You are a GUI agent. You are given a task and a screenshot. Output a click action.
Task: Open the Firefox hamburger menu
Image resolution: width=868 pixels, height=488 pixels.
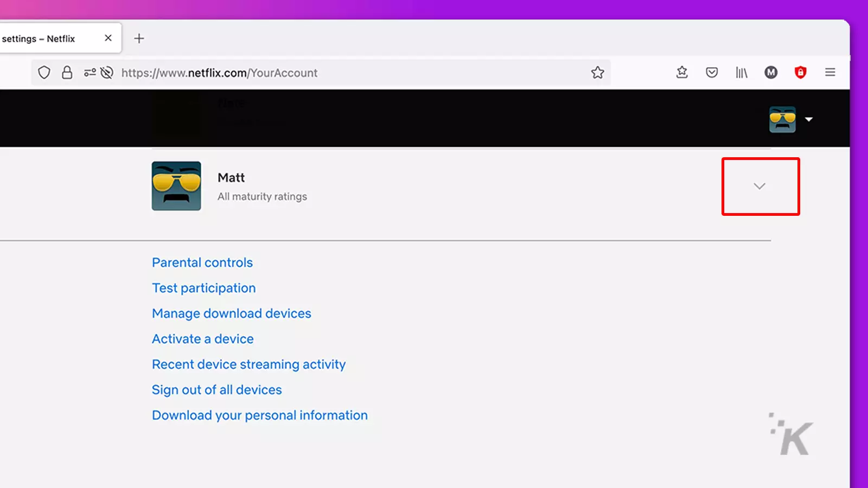(830, 72)
